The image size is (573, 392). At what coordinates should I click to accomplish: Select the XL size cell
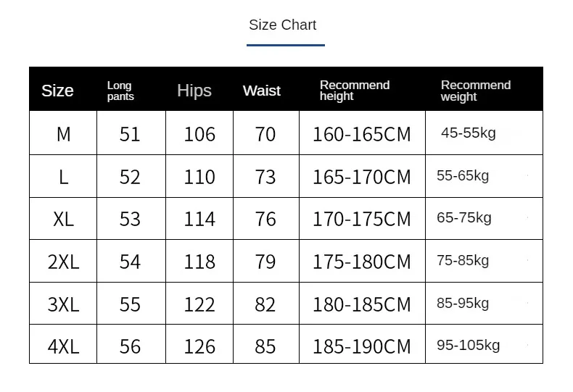[x=64, y=220]
